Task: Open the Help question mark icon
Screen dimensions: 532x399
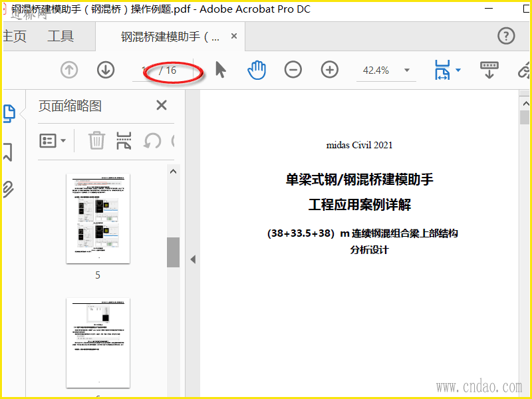Action: pyautogui.click(x=506, y=36)
